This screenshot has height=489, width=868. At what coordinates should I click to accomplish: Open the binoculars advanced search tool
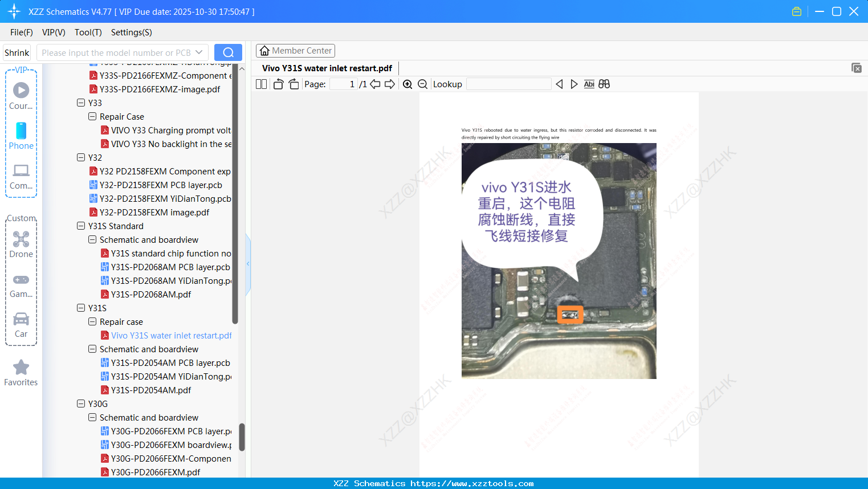(604, 84)
